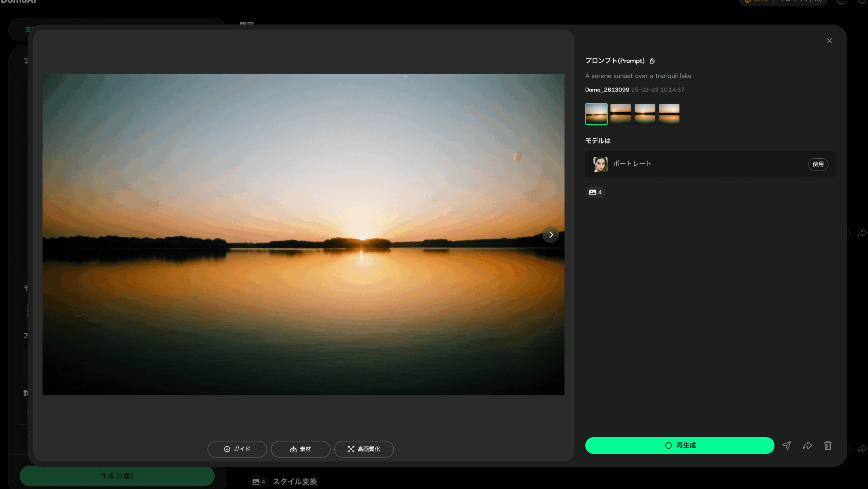
Task: Click the 素材 button
Action: click(x=300, y=449)
